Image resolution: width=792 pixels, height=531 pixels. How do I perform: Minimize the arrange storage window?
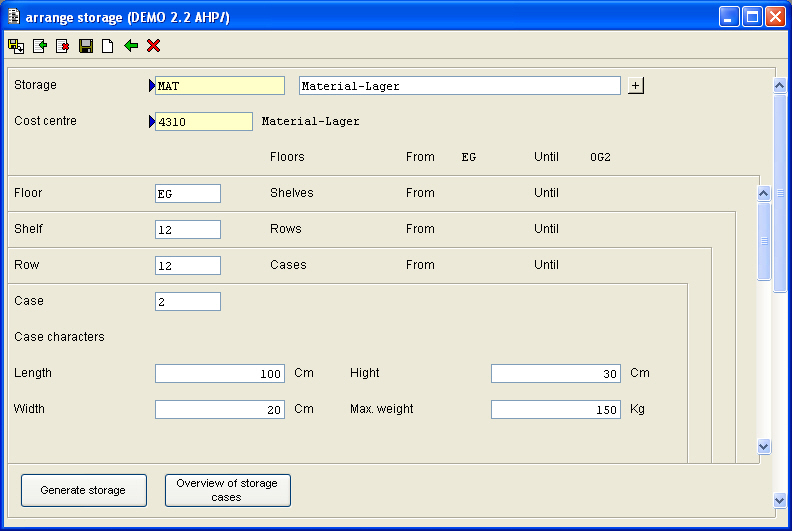729,17
